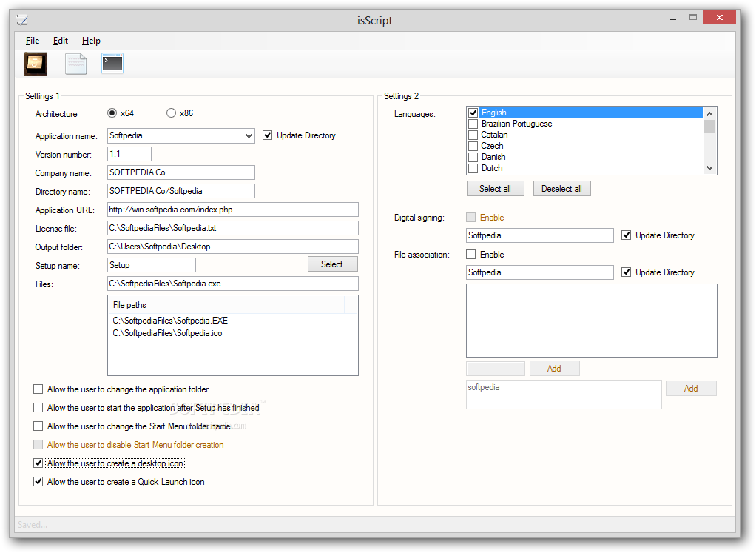Click the Output folder field
This screenshot has width=756, height=553.
pyautogui.click(x=233, y=247)
